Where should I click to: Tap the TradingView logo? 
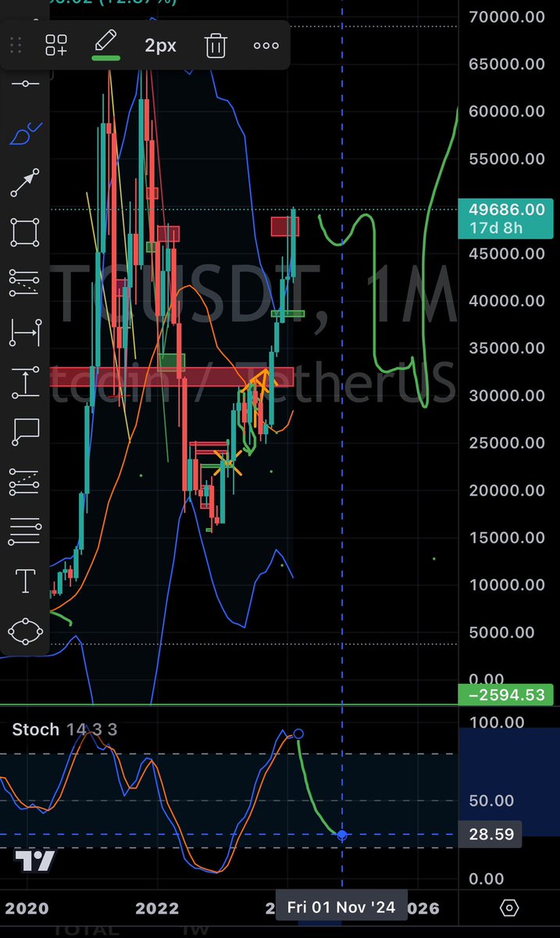(x=35, y=861)
